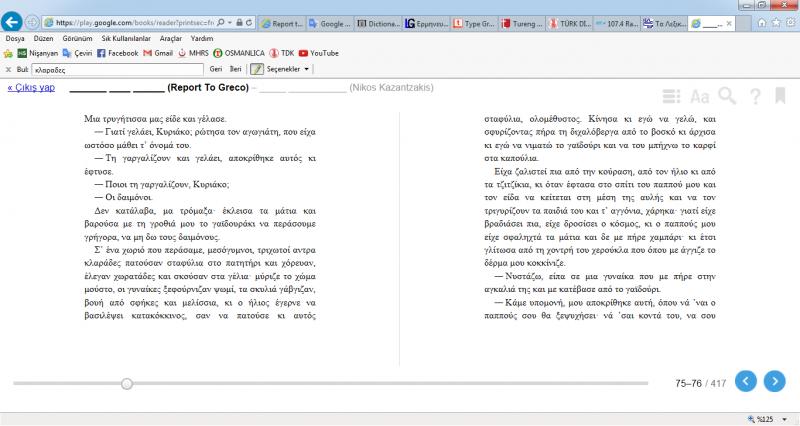The width and height of the screenshot is (800, 426).
Task: Switch to the '107.4 Ra...' tab
Action: [x=618, y=23]
